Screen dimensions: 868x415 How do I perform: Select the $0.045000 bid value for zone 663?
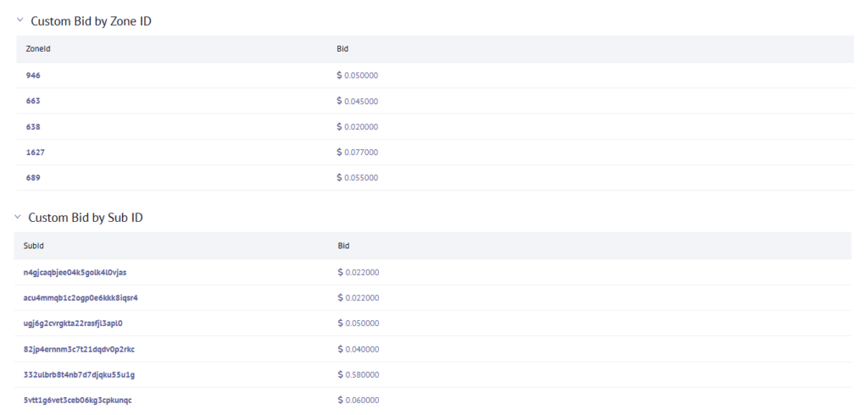361,102
